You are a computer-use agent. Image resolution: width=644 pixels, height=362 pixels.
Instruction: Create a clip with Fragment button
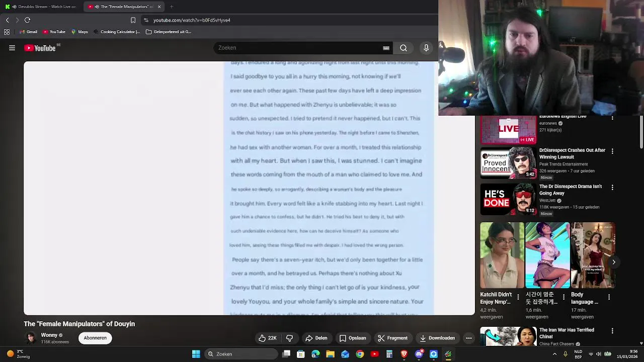point(392,338)
